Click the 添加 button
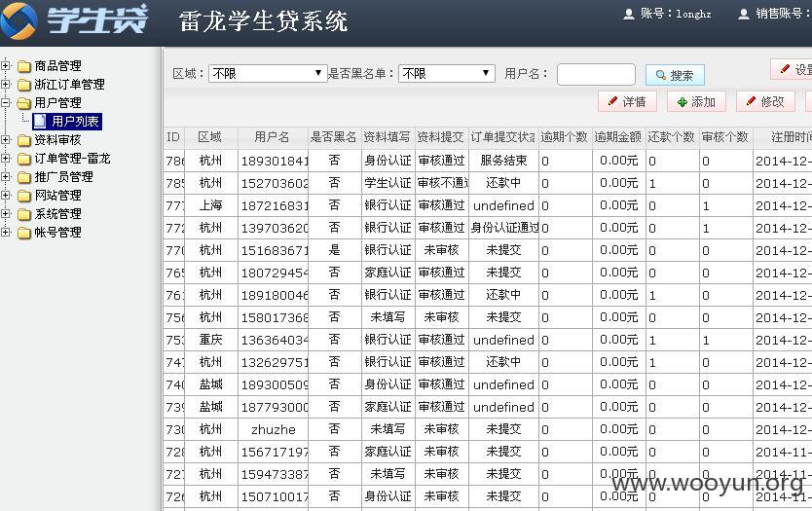 (x=696, y=101)
